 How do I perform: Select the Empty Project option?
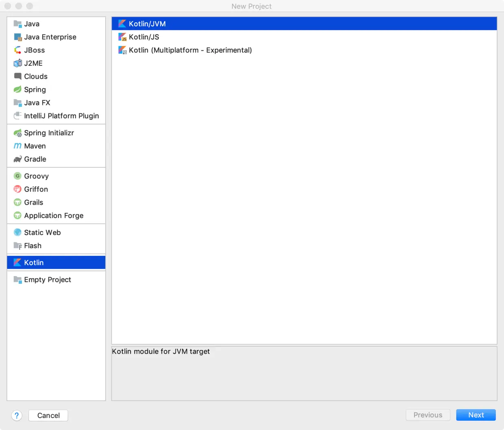(56, 280)
